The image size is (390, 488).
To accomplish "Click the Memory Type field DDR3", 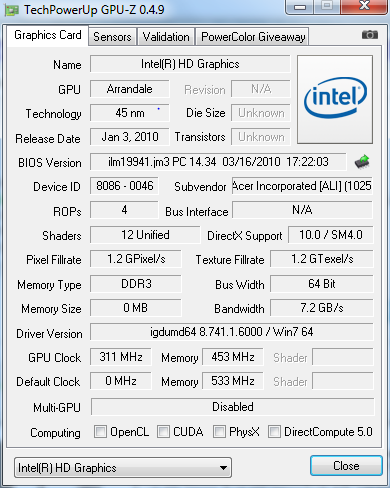I will pyautogui.click(x=136, y=284).
